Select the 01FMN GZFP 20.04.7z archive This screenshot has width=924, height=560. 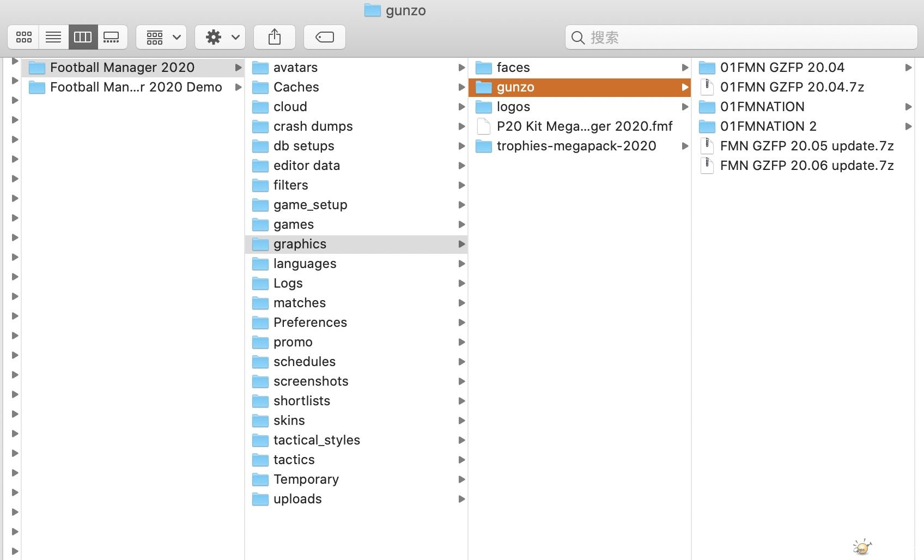pos(804,87)
